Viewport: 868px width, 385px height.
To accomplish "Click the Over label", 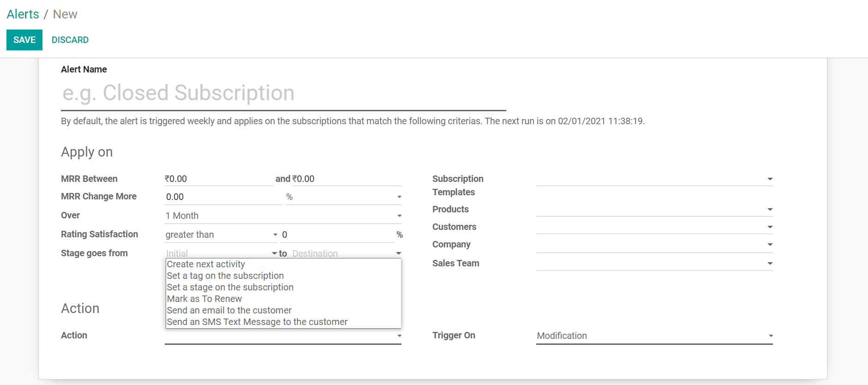I will click(x=70, y=216).
